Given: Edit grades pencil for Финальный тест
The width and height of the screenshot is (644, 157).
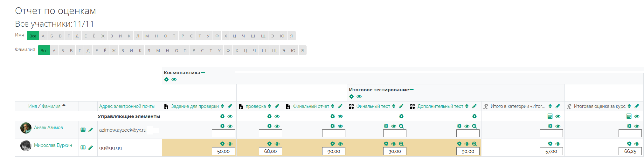Looking at the screenshot, I should 401,106.
